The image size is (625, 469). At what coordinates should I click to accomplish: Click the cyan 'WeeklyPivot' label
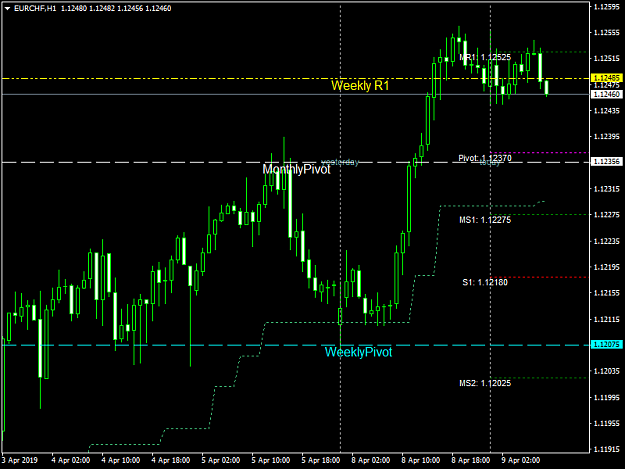pos(358,352)
